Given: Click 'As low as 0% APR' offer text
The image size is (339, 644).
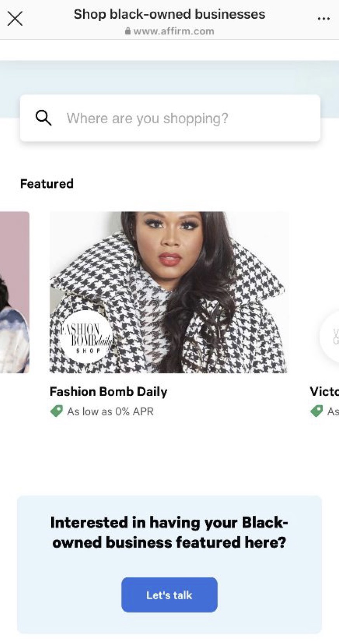Looking at the screenshot, I should pos(110,411).
